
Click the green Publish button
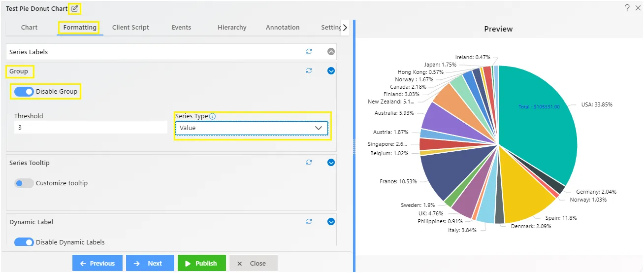[x=202, y=263]
